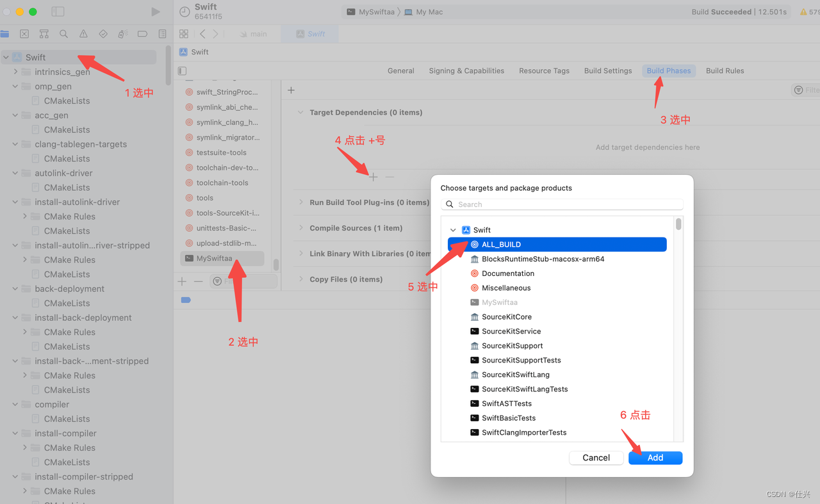820x504 pixels.
Task: Click the related items grid icon
Action: coord(184,34)
